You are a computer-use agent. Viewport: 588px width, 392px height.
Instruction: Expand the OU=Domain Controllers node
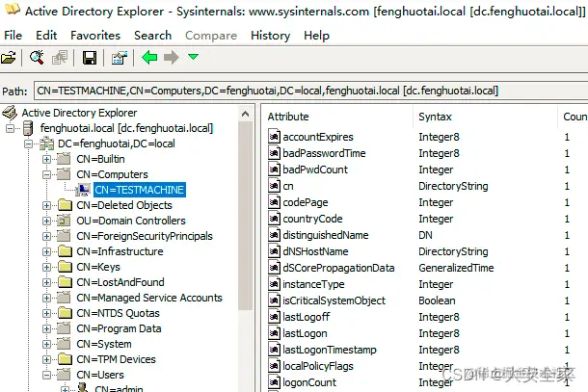[46, 221]
